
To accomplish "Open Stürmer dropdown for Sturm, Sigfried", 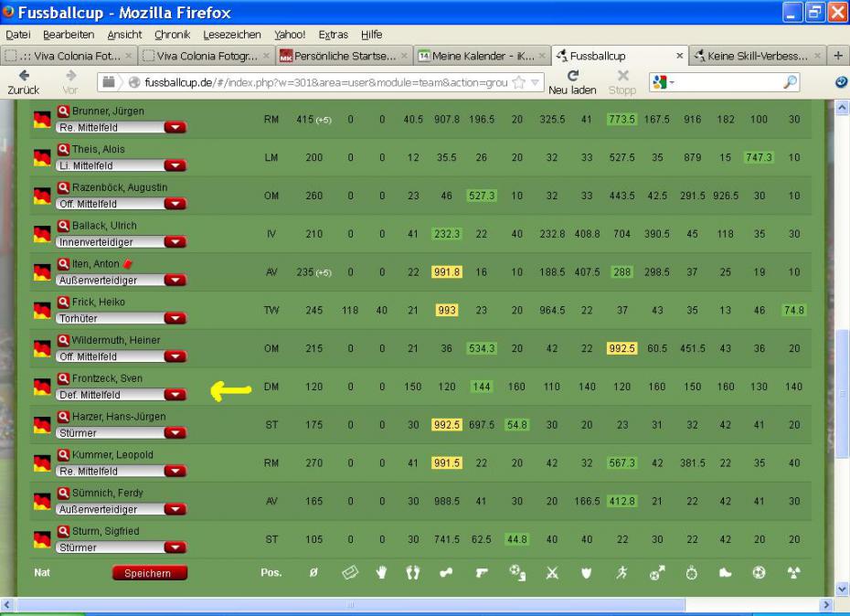I will [x=174, y=547].
